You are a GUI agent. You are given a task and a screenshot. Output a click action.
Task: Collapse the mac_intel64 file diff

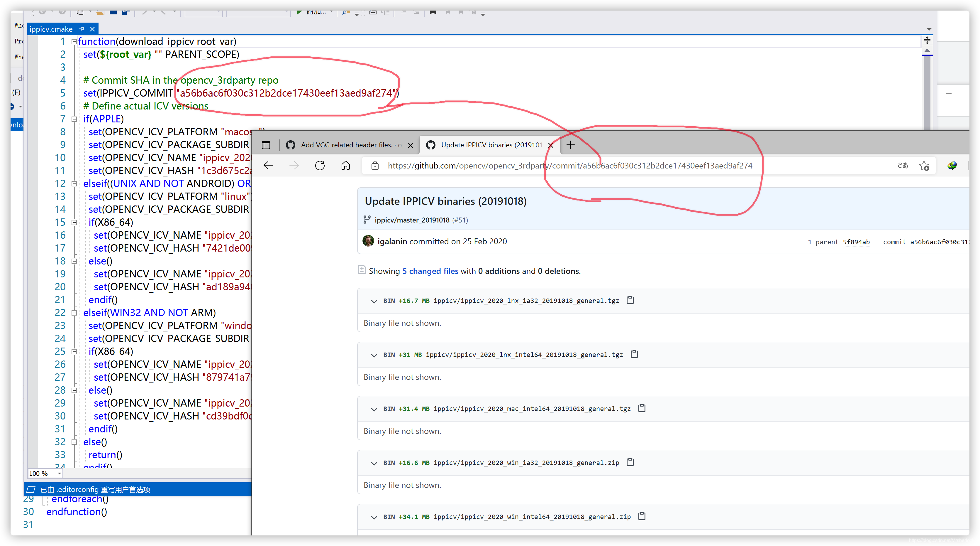coord(374,409)
